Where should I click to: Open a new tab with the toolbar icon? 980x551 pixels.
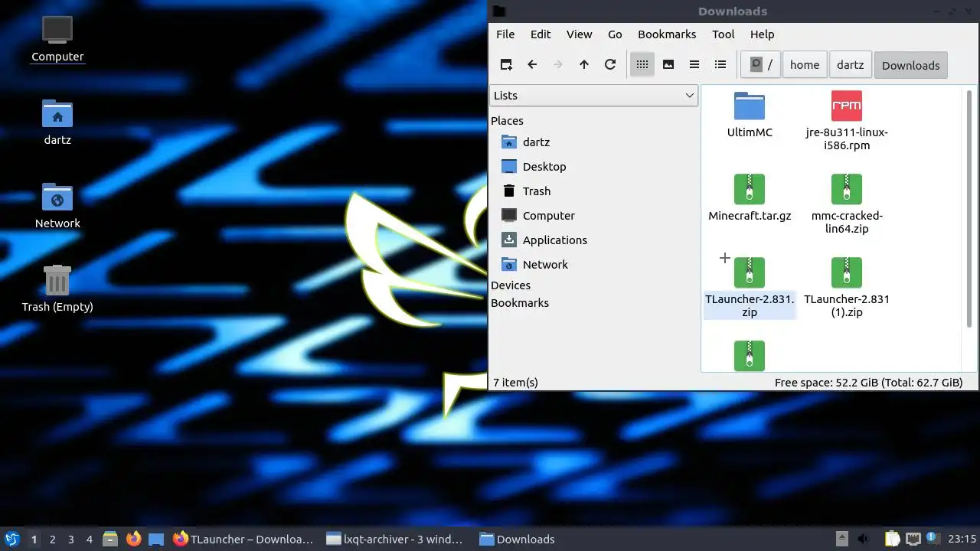click(x=506, y=65)
